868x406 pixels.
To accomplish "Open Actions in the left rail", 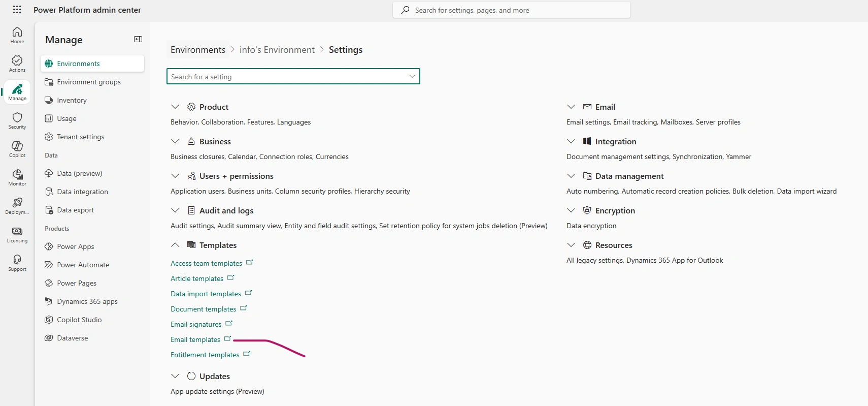I will pos(17,64).
